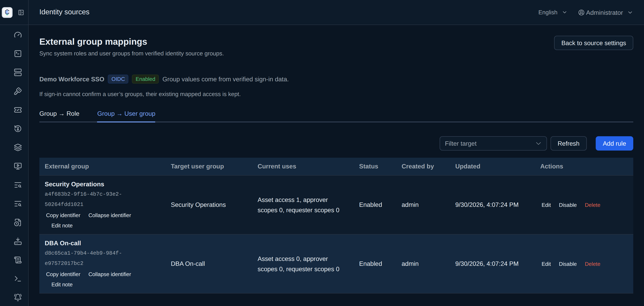Copy identifier for DBA On-call

pyautogui.click(x=63, y=274)
